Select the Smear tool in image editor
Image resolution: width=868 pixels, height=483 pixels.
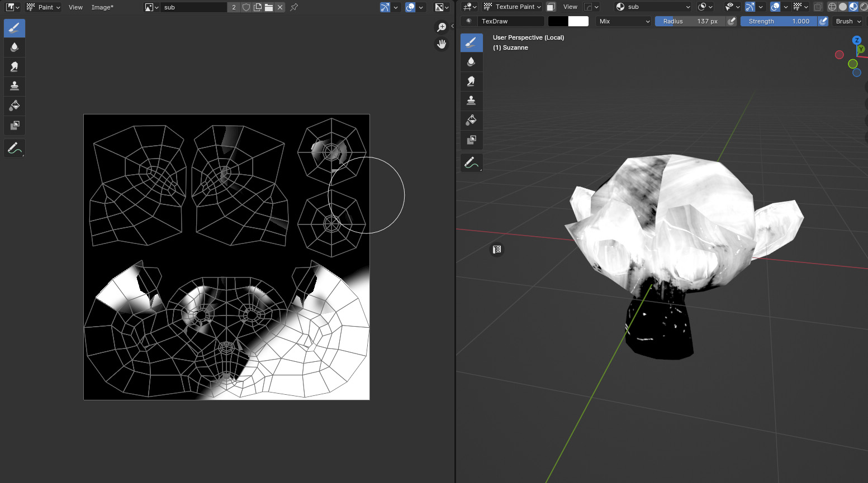15,67
